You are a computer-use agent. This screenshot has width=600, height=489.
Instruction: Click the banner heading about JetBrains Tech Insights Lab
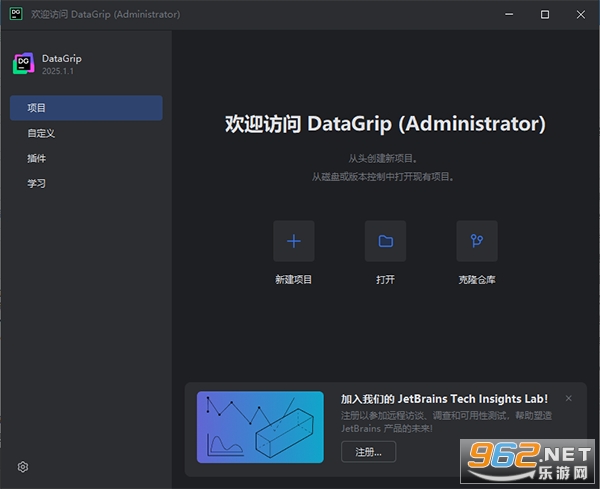(444, 399)
